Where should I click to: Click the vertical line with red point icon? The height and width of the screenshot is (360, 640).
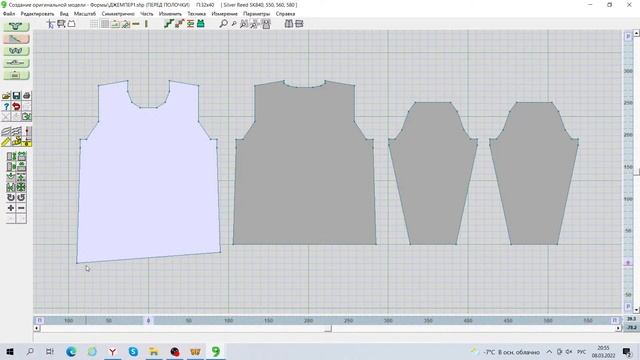point(27,131)
